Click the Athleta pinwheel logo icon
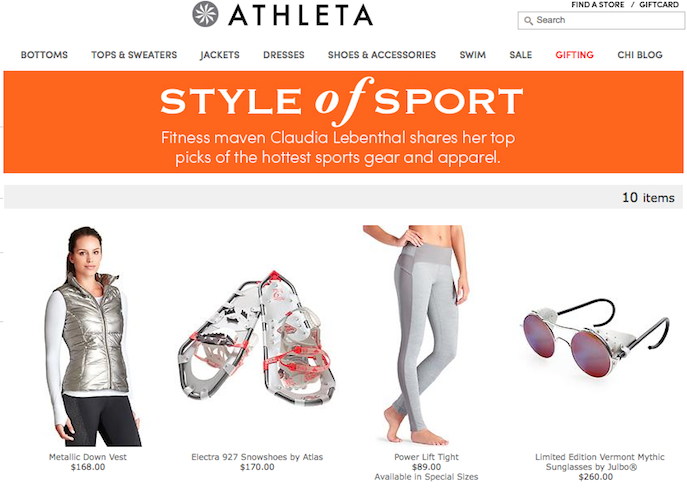Screen dimensions: 687x488 [x=205, y=14]
